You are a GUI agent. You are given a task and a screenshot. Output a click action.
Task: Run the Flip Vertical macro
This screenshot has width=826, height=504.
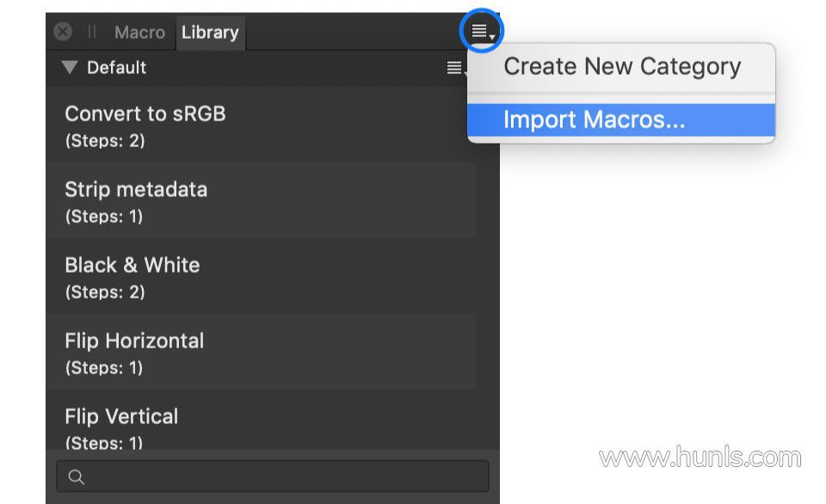(121, 416)
